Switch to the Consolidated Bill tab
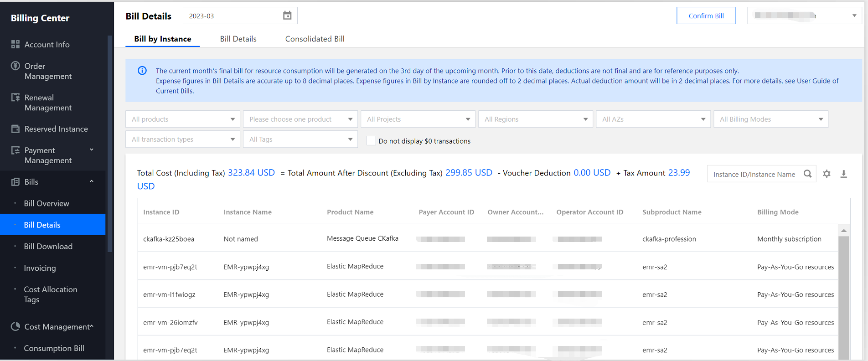This screenshot has width=868, height=361. [x=315, y=39]
